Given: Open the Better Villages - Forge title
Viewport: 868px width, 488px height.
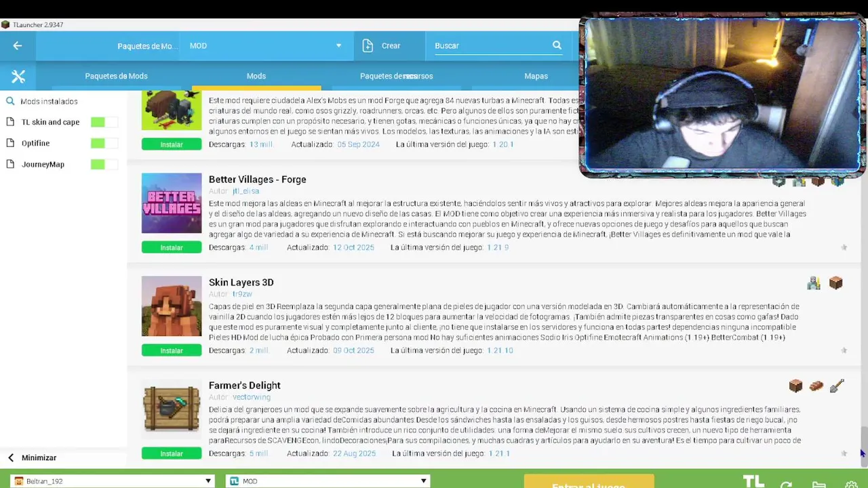Looking at the screenshot, I should [257, 180].
